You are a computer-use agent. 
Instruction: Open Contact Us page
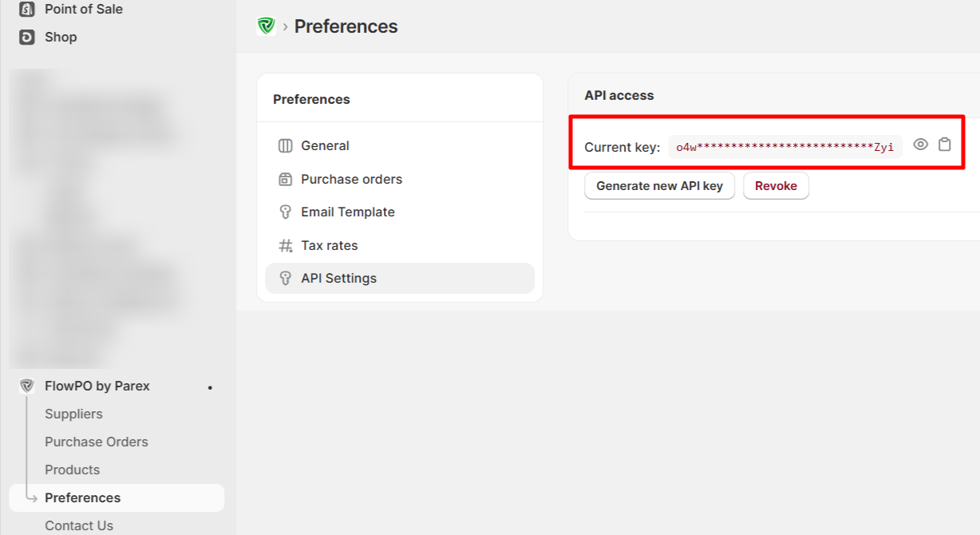click(x=79, y=525)
